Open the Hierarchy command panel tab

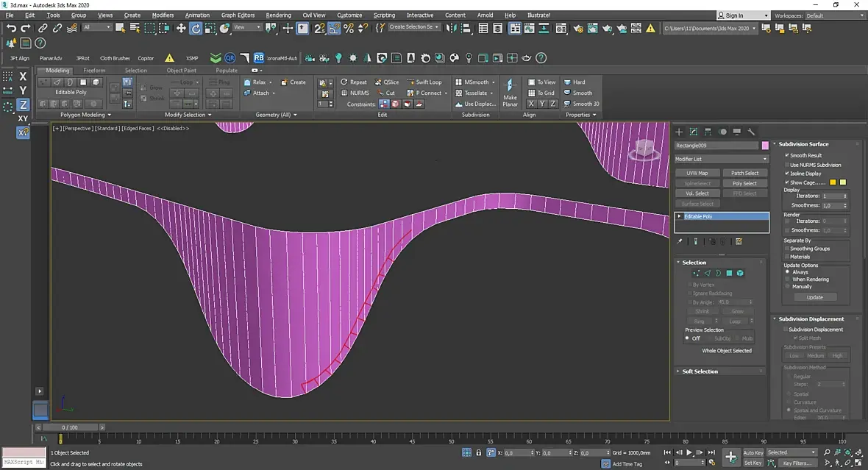click(x=708, y=132)
